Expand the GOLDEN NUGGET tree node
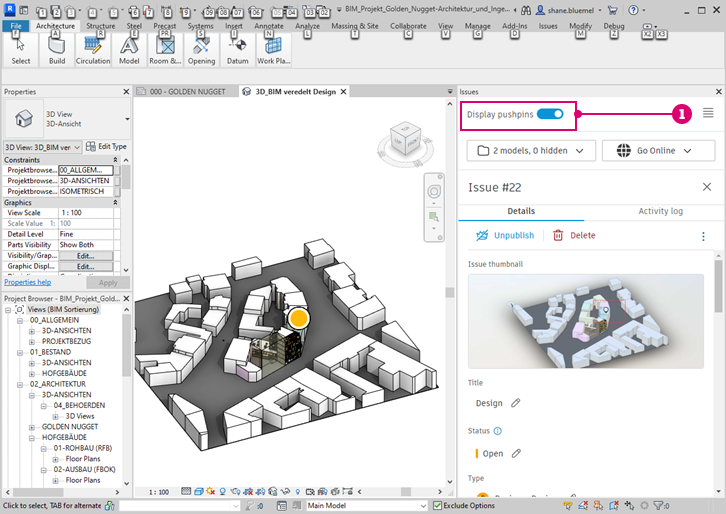726x514 pixels. pos(31,427)
